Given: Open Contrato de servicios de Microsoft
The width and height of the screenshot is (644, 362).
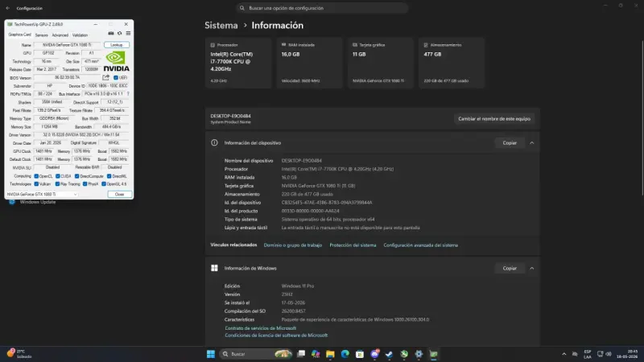Looking at the screenshot, I should (x=260, y=328).
